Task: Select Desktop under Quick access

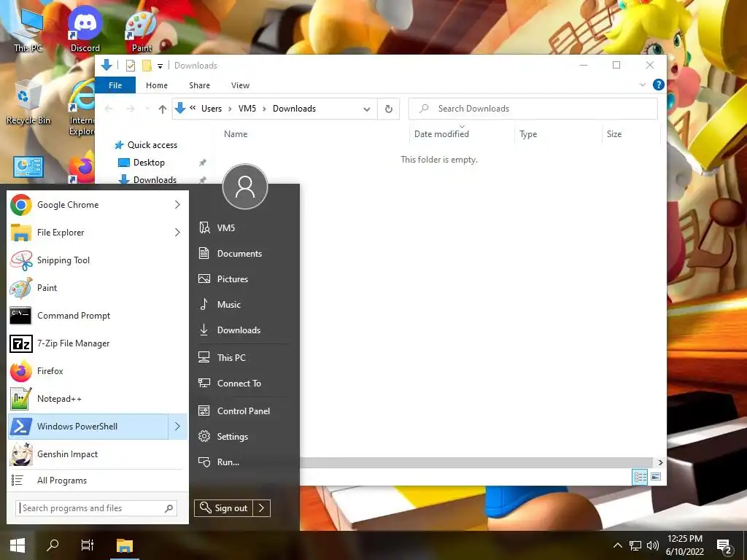Action: point(149,163)
